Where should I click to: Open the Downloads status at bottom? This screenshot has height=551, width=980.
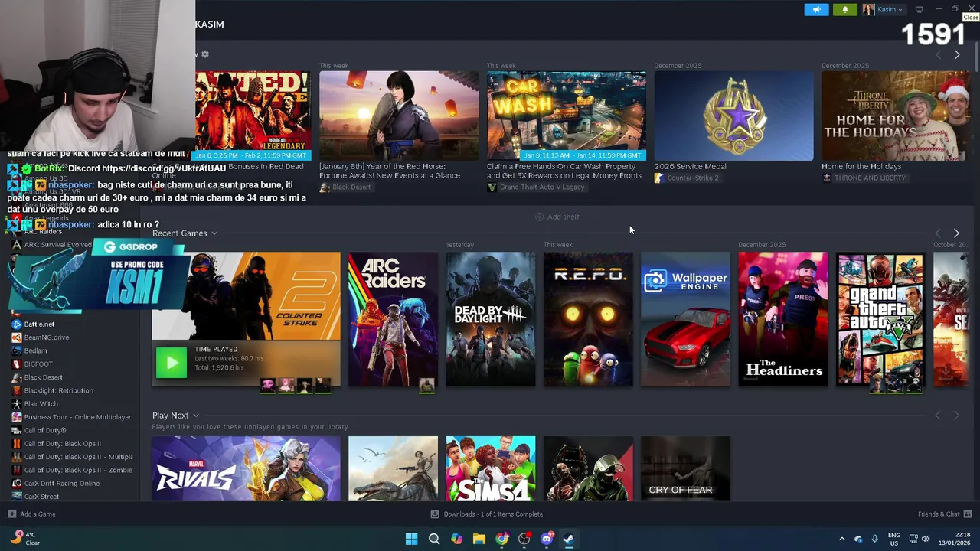(x=487, y=514)
